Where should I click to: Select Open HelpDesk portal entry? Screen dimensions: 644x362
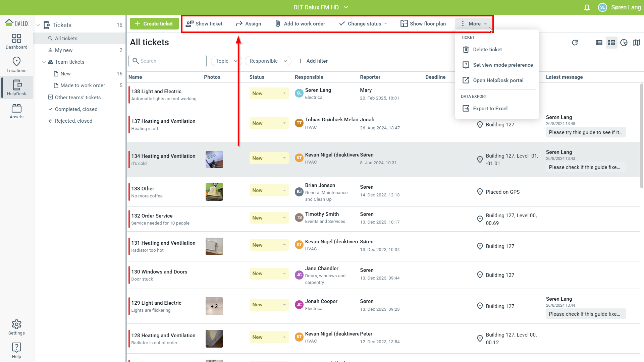[498, 80]
